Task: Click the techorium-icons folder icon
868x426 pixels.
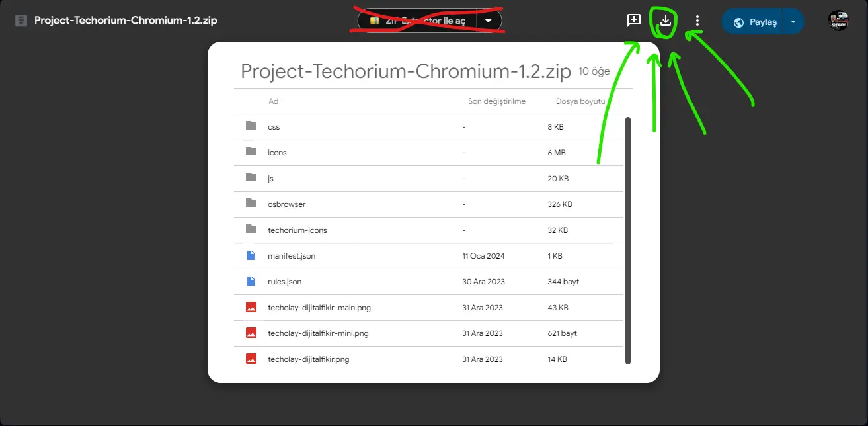Action: coord(251,229)
